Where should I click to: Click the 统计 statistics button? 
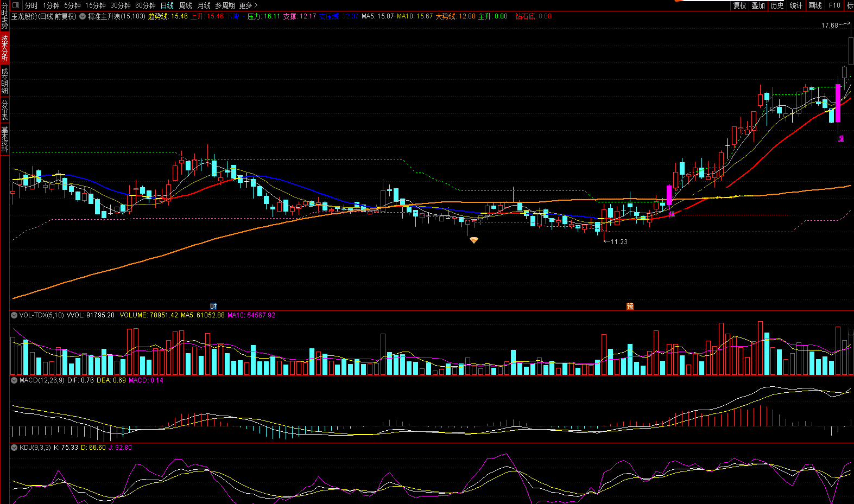click(796, 5)
